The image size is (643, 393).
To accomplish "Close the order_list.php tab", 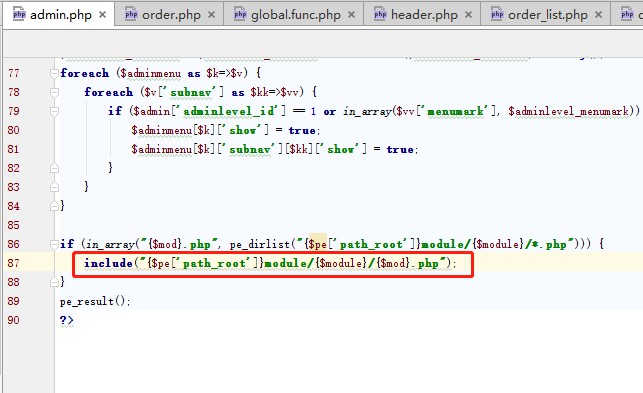I will [x=598, y=15].
